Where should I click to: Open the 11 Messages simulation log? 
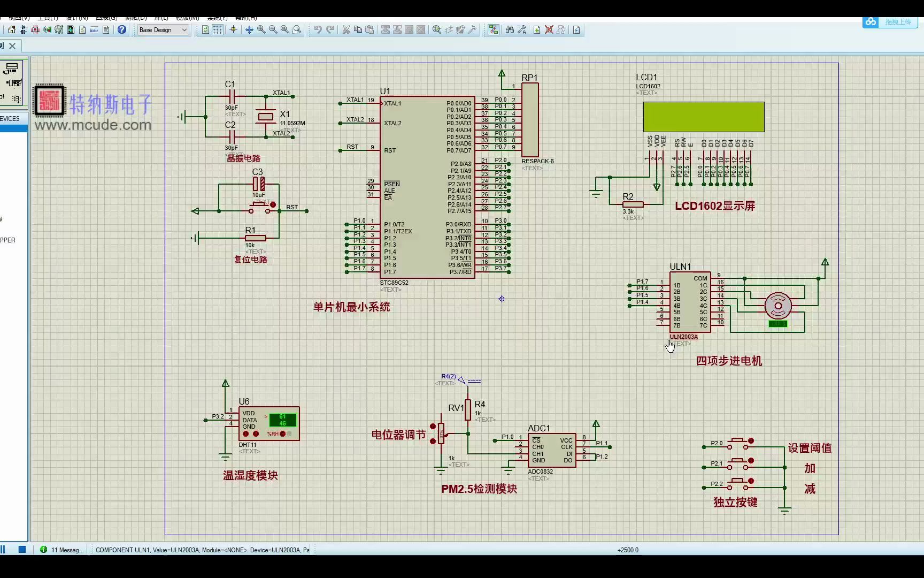[x=62, y=550]
